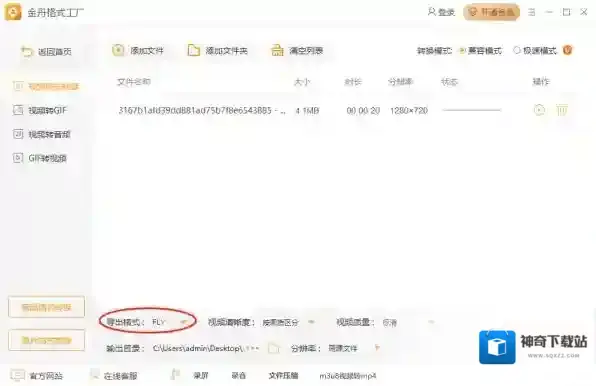The height and width of the screenshot is (386, 596).
Task: Select the highlighted video format conversion tab
Action: 46,87
